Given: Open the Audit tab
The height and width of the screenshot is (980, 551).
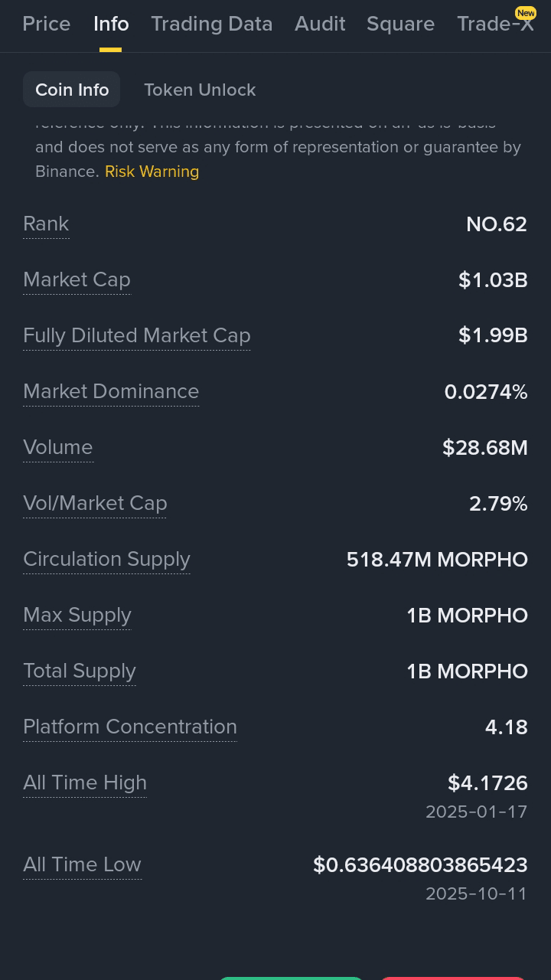Looking at the screenshot, I should coord(320,24).
